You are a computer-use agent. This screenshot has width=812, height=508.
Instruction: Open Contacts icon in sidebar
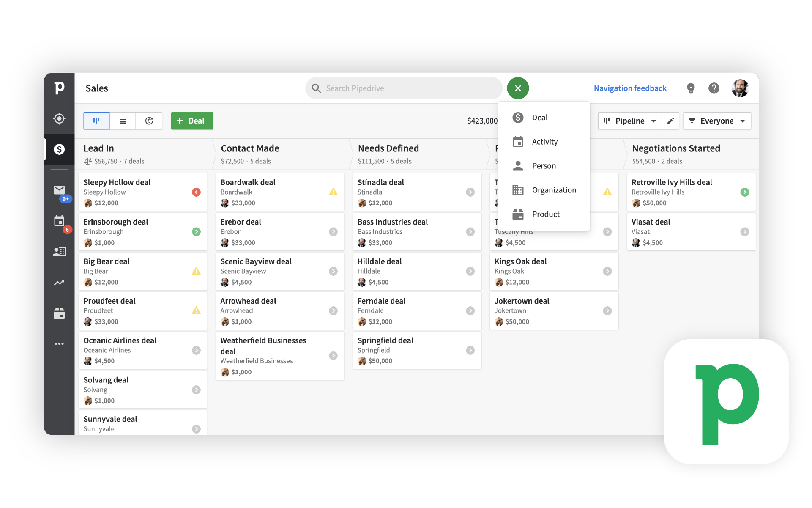pos(59,252)
